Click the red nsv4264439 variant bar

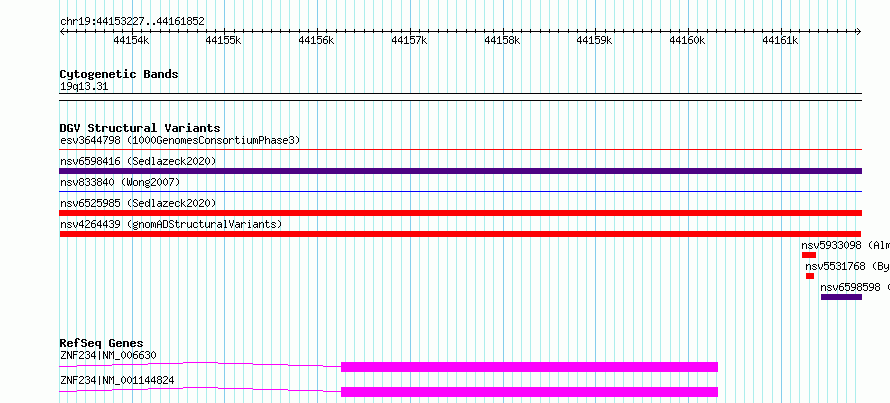460,234
